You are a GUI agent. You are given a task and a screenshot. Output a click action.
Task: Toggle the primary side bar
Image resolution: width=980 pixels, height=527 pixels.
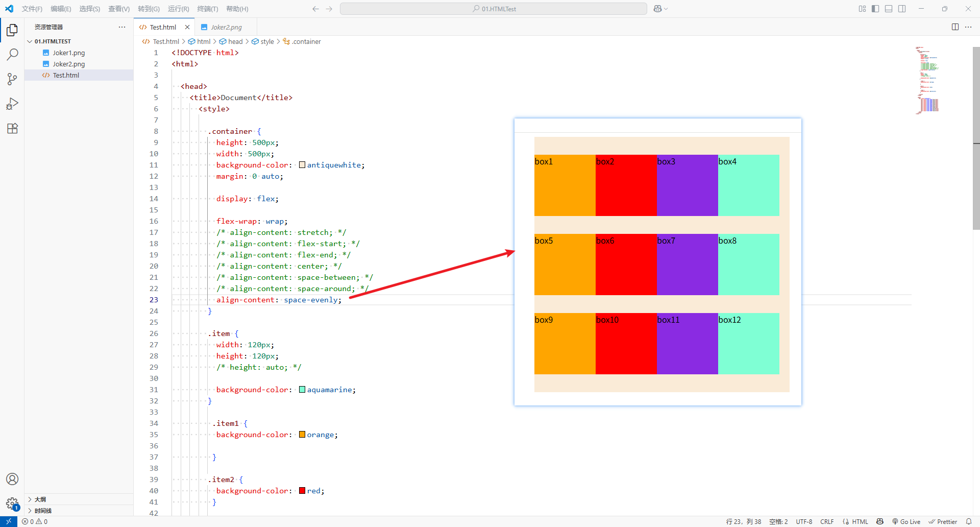coord(875,9)
